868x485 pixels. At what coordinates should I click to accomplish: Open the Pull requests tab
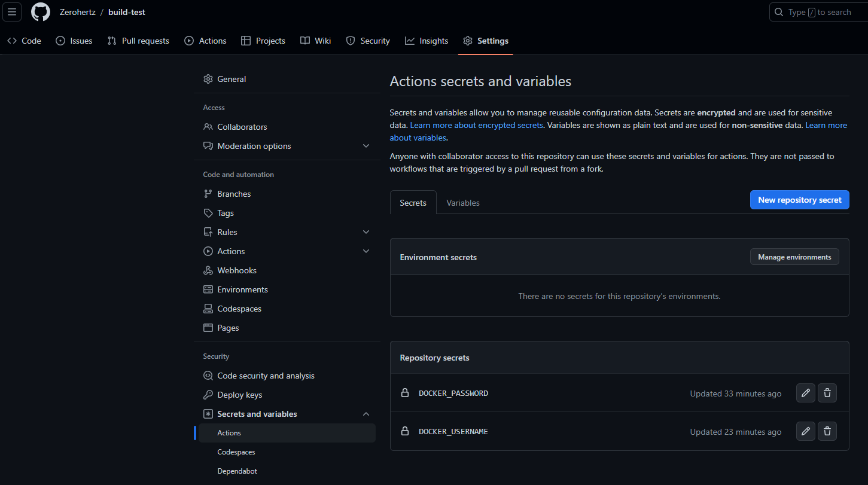(138, 41)
